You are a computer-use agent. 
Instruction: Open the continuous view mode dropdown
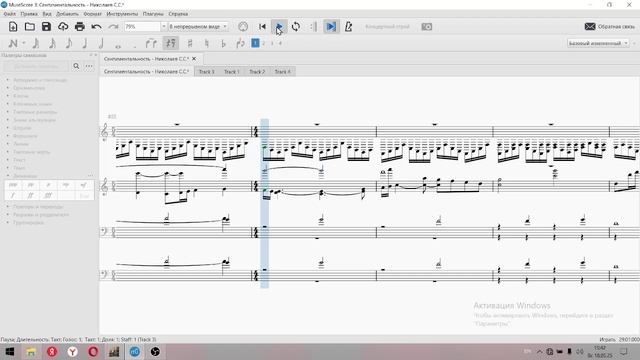tap(198, 27)
